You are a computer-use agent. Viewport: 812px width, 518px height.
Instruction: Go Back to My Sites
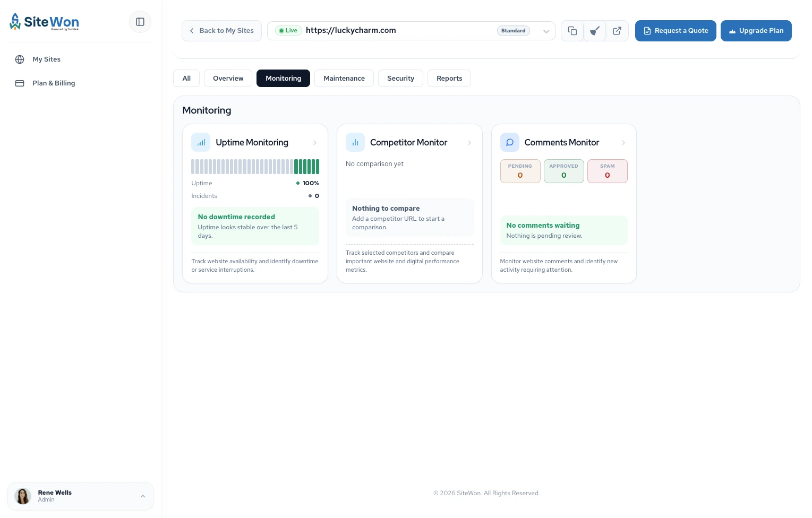222,31
